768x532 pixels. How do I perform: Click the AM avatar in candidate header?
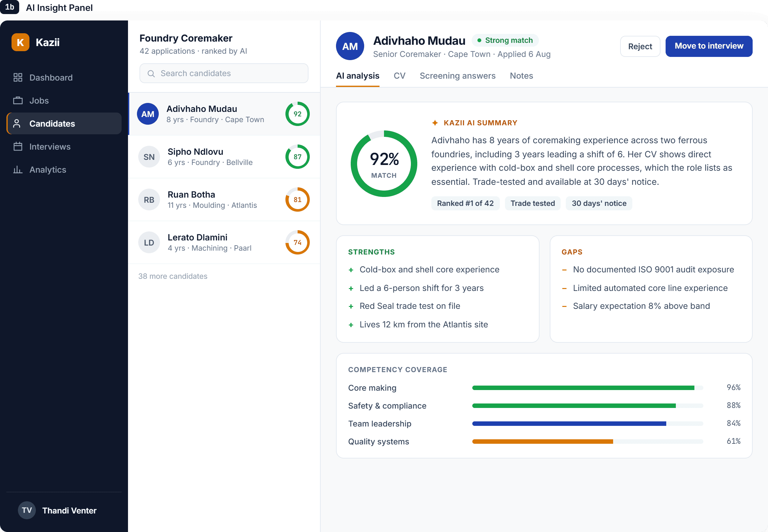pos(350,46)
